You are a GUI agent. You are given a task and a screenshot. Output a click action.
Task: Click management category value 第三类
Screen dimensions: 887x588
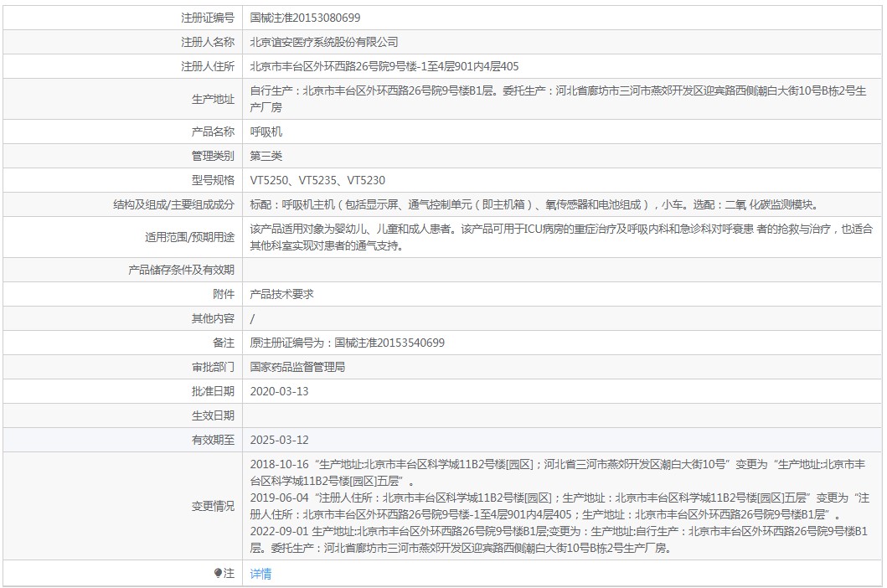266,156
